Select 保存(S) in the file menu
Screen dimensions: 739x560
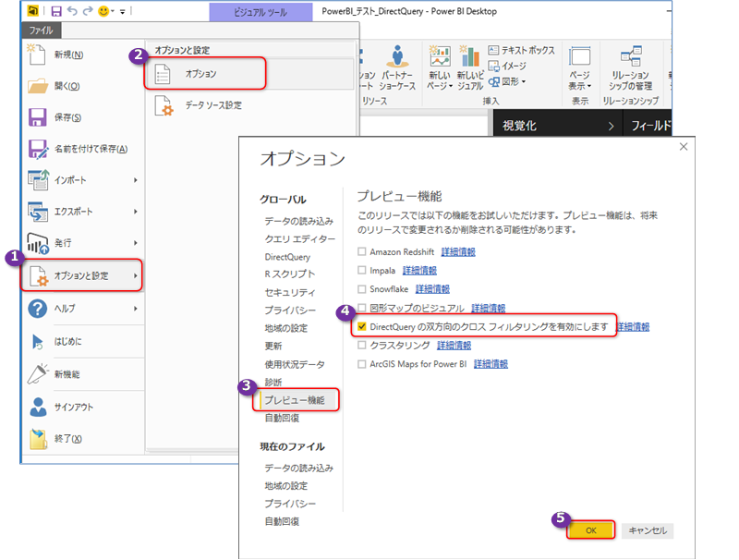(67, 117)
